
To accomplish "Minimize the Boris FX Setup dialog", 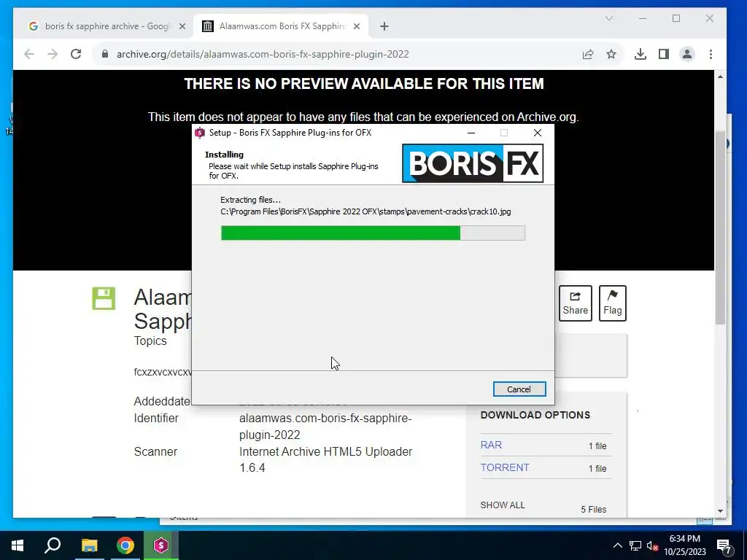I will click(x=471, y=133).
